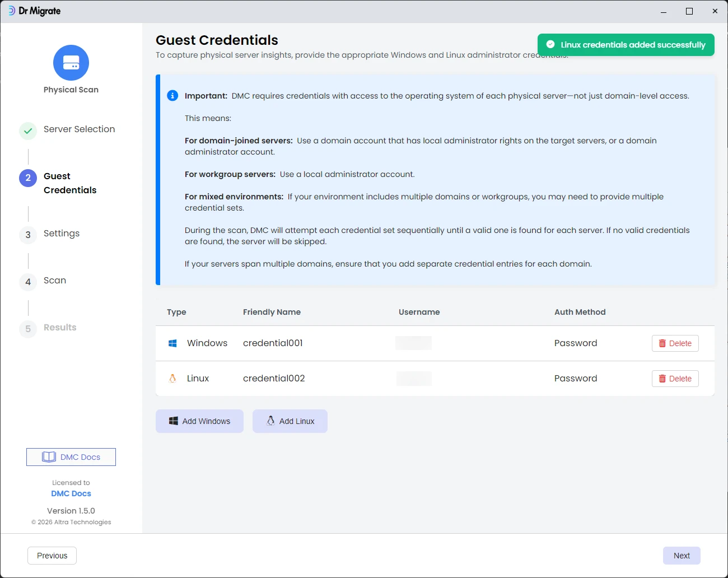The width and height of the screenshot is (728, 578).
Task: Click the 2026 Altra Technologies copyright text
Action: pos(71,522)
